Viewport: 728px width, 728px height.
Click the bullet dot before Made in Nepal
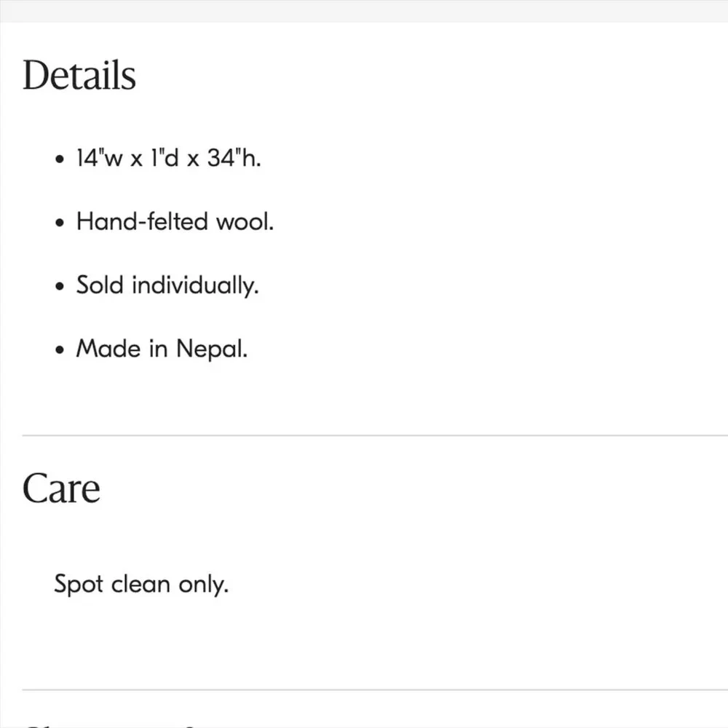[x=60, y=349]
